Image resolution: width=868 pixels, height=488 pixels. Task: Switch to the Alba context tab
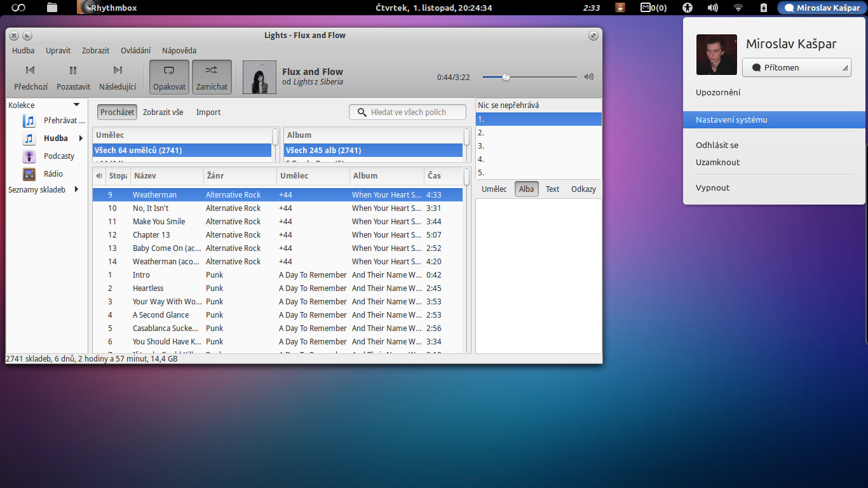[527, 189]
